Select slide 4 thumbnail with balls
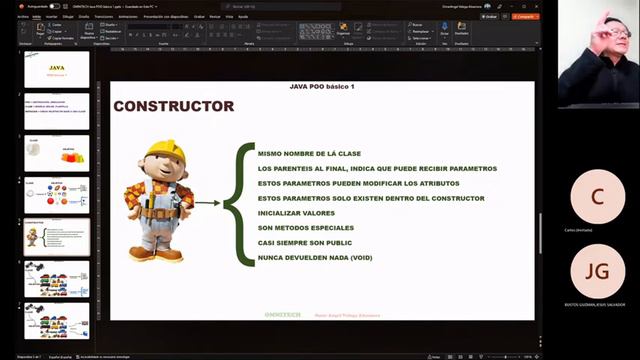The image size is (640, 360). coord(57,195)
